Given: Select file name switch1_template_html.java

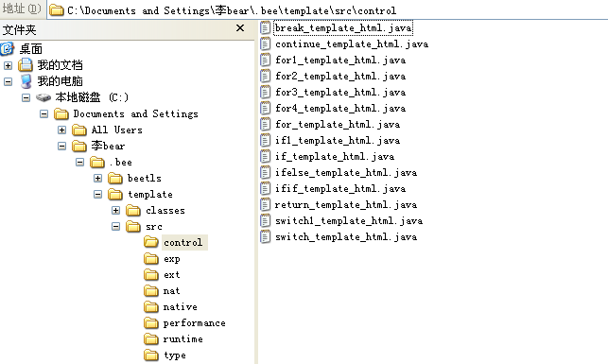Looking at the screenshot, I should pyautogui.click(x=349, y=221).
